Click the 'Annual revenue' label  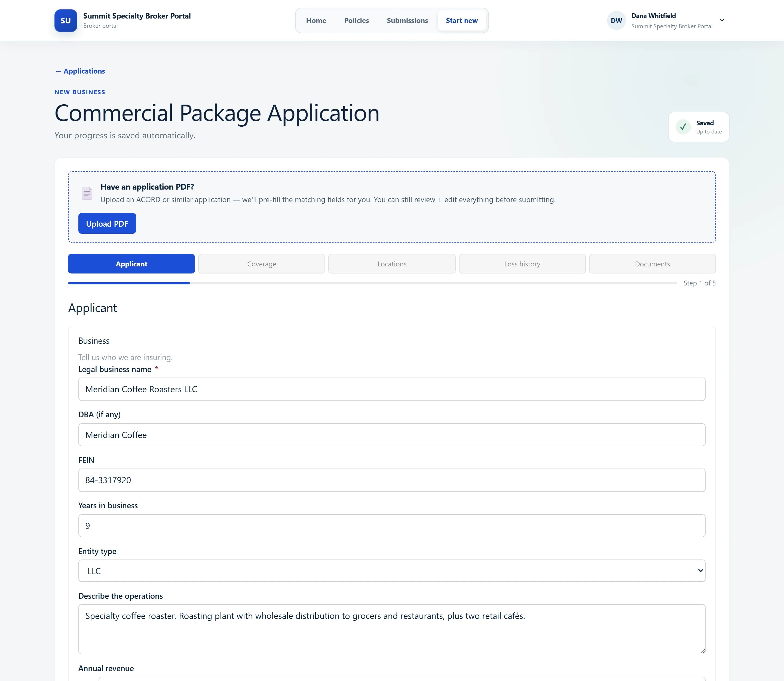coord(106,668)
